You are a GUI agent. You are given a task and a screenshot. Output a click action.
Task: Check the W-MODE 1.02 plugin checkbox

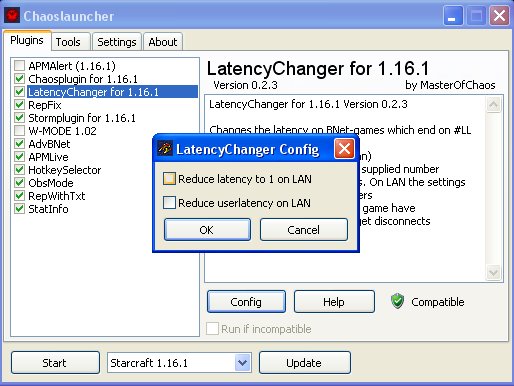[x=19, y=130]
